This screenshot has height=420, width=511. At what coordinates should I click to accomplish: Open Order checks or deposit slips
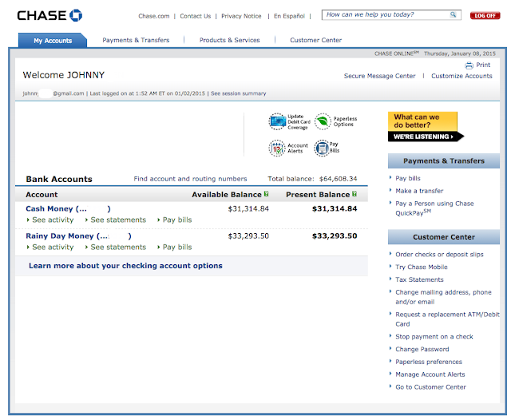(439, 255)
